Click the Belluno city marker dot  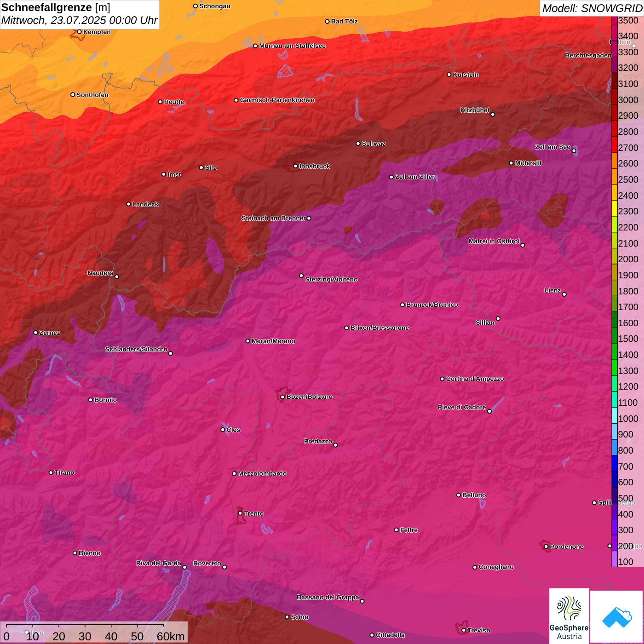[458, 495]
